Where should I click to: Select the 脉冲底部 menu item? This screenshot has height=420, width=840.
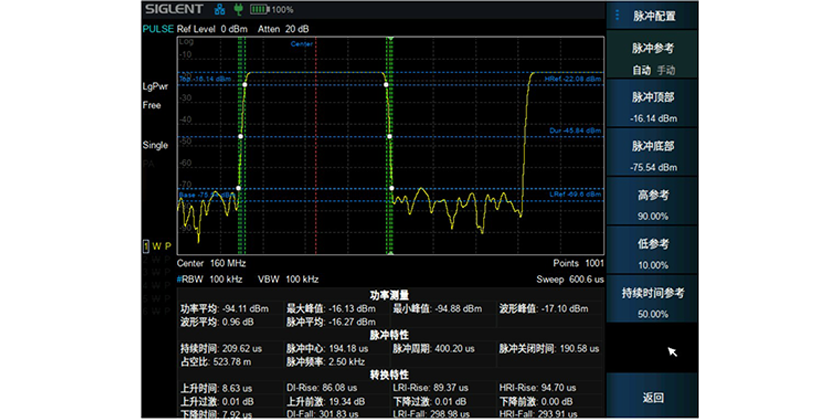pyautogui.click(x=653, y=156)
